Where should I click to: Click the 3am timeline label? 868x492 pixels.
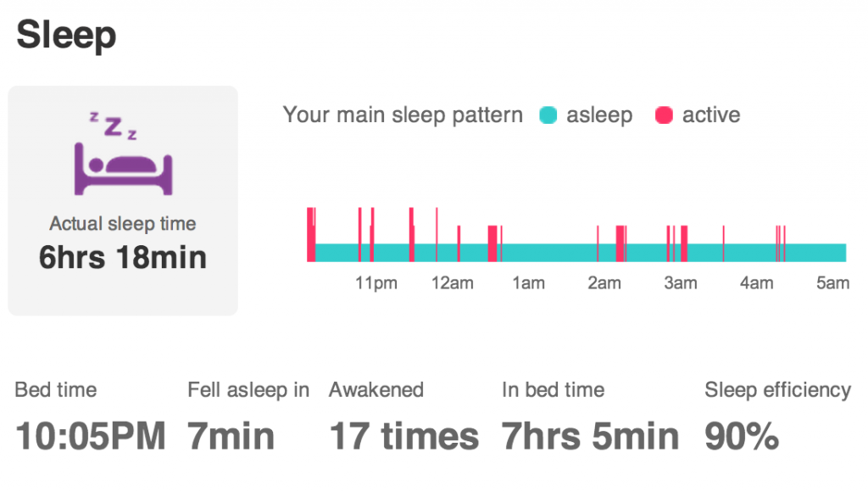click(681, 283)
